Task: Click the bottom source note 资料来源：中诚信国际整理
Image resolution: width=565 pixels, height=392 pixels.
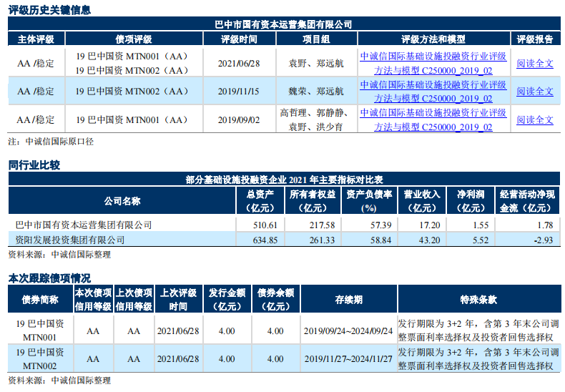Action: pyautogui.click(x=59, y=381)
